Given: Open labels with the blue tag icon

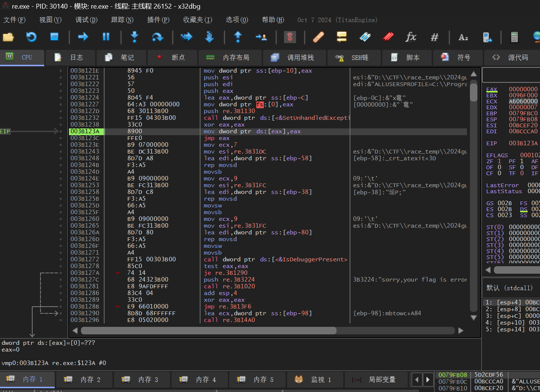Looking at the screenshot, I should [x=365, y=37].
